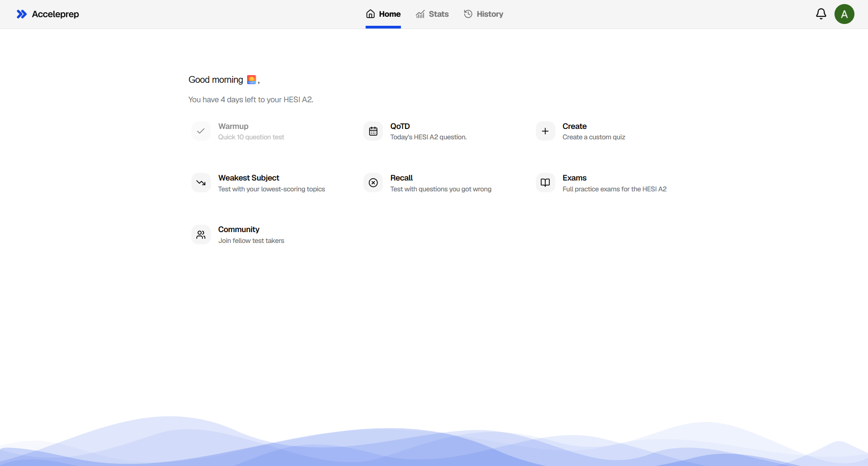Select 'Join fellow test takers' text
868x466 pixels.
coord(251,241)
